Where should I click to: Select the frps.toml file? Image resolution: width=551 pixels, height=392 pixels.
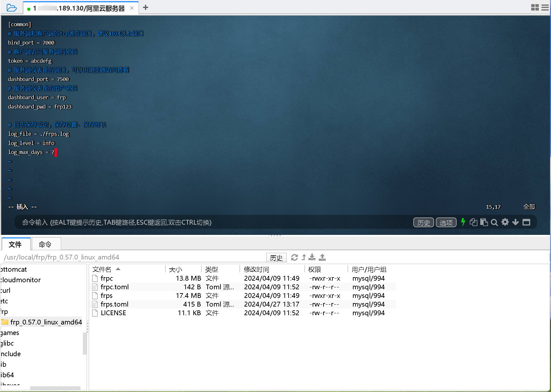[243, 304]
